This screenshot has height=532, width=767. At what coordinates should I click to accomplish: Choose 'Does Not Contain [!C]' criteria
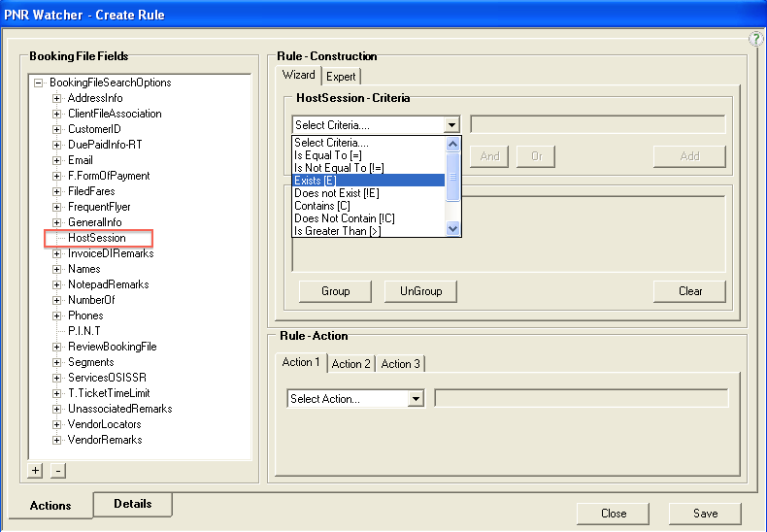[369, 218]
